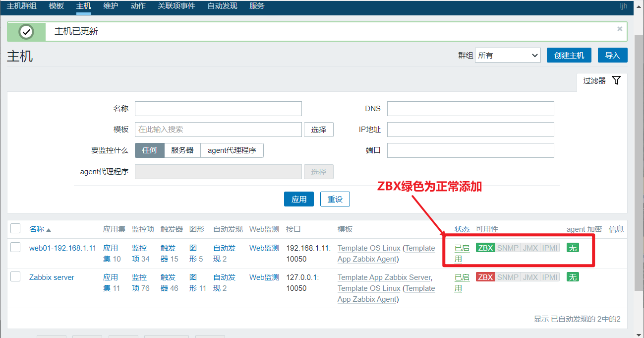Close the host updated message
Screen dimensions: 644x338
(x=620, y=29)
